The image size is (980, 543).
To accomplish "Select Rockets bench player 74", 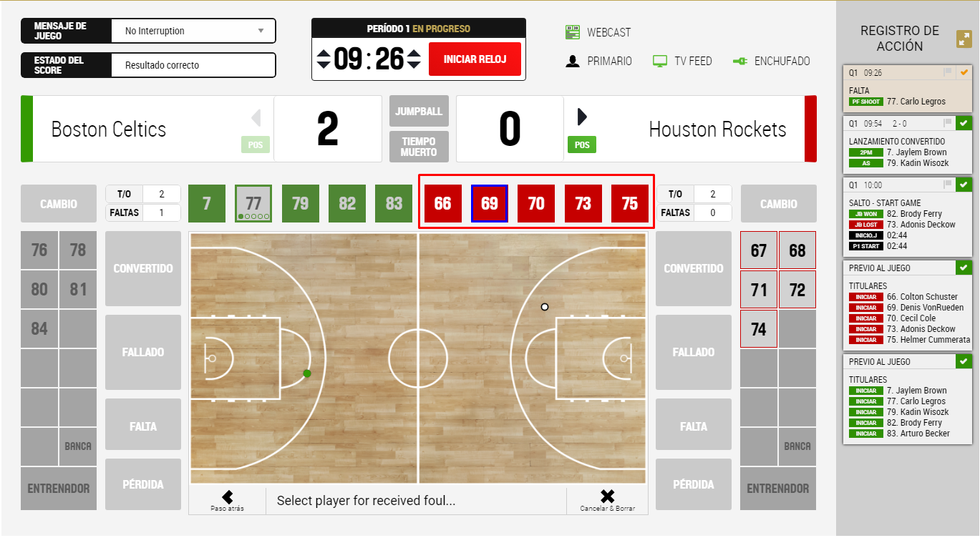I will point(759,329).
